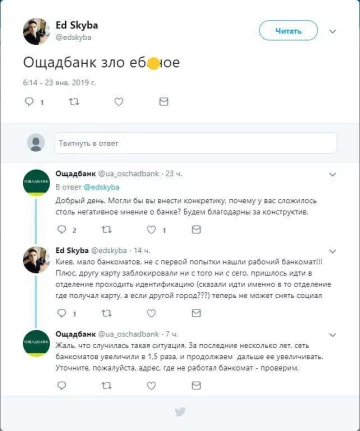Click Twitter bird logo at bottom
Image resolution: width=360 pixels, height=431 pixels.
(x=180, y=412)
